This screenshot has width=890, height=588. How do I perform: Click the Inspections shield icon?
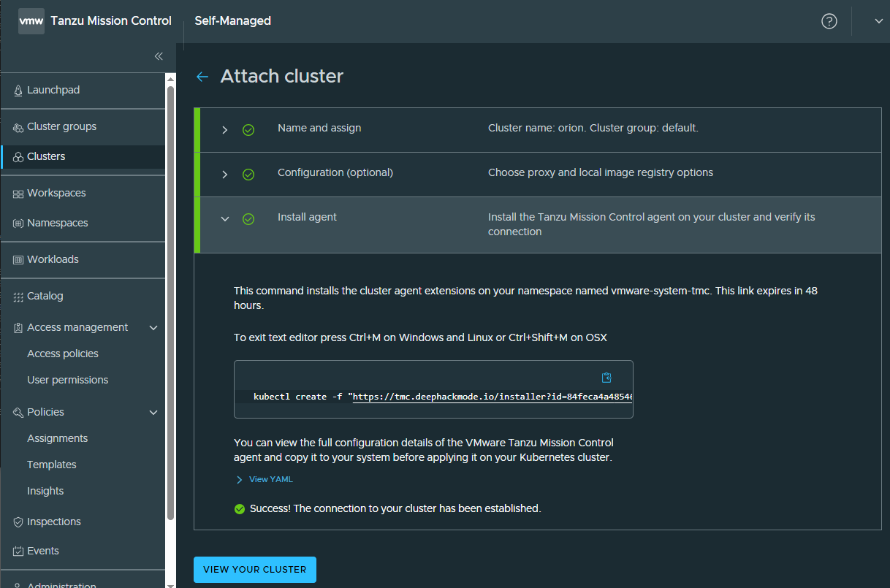[x=18, y=522]
